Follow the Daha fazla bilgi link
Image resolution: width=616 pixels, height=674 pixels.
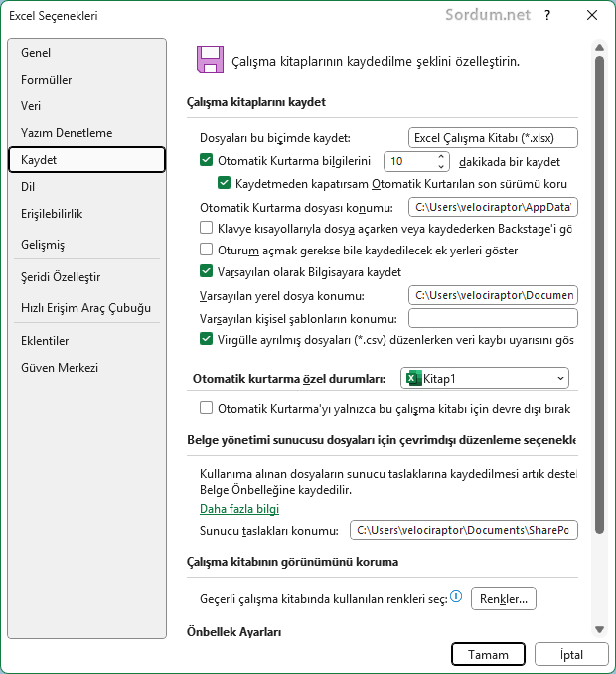pyautogui.click(x=239, y=509)
